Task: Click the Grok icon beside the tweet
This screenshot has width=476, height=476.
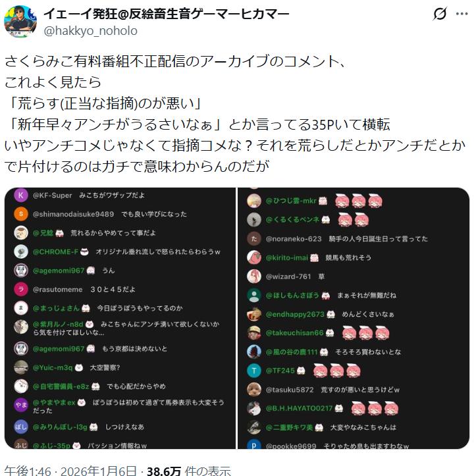Action: pyautogui.click(x=440, y=14)
